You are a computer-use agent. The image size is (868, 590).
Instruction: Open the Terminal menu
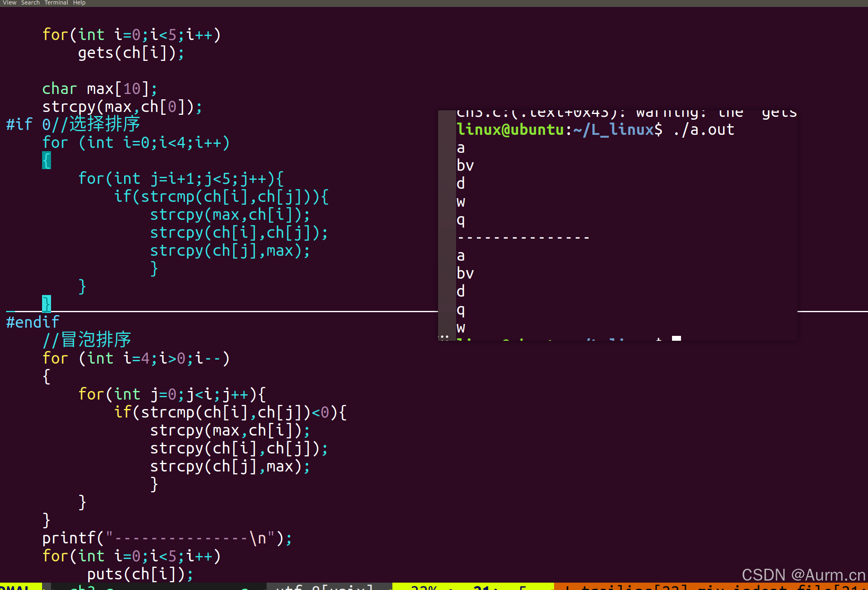pyautogui.click(x=56, y=3)
